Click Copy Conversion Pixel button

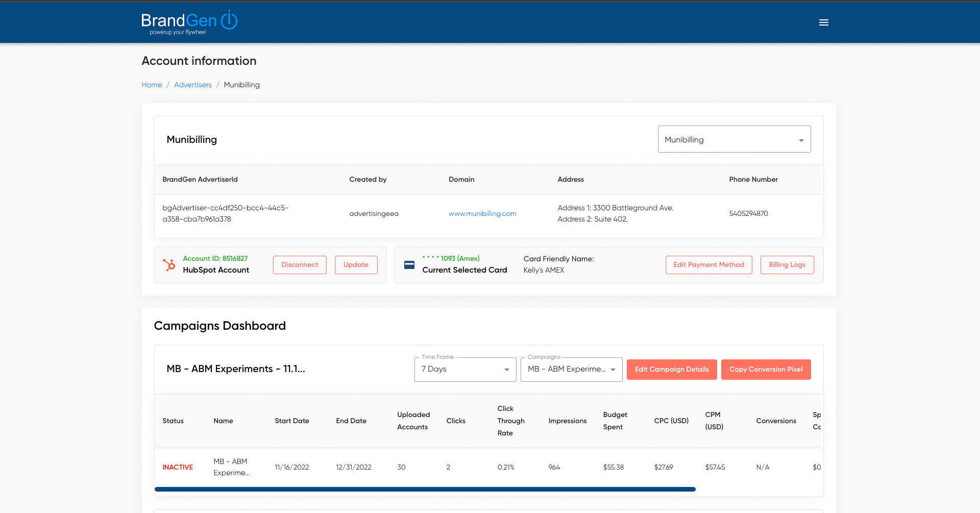point(766,370)
